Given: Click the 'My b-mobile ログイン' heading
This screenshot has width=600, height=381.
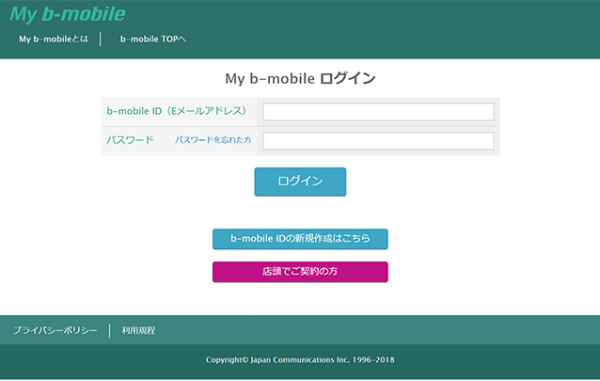Looking at the screenshot, I should coord(300,79).
